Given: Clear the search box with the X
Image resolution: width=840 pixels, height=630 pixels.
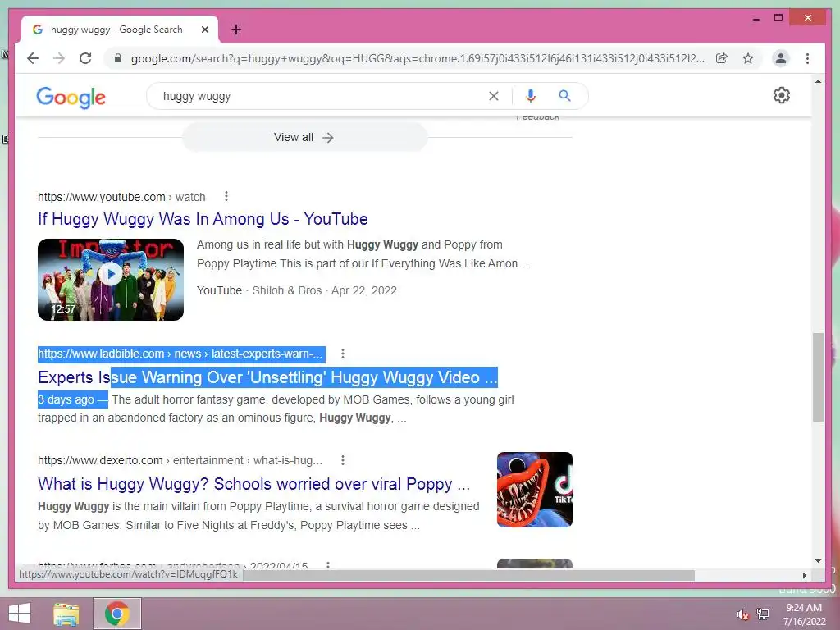Looking at the screenshot, I should (493, 96).
